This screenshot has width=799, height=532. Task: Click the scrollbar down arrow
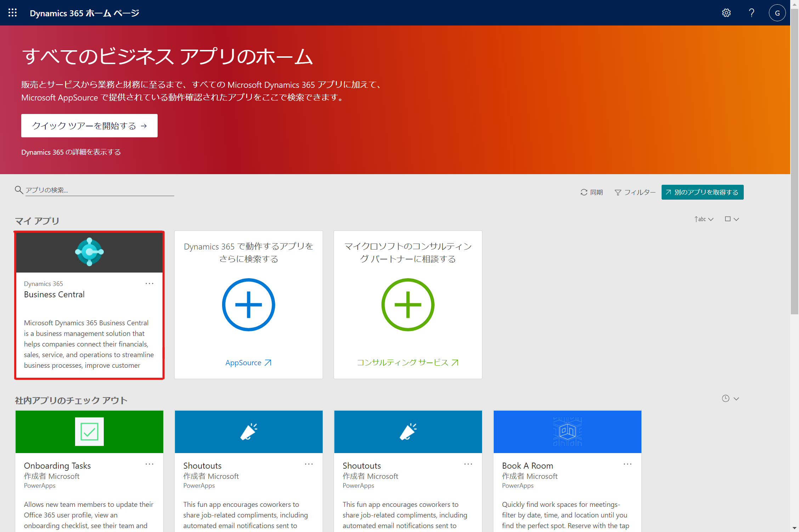click(x=794, y=528)
